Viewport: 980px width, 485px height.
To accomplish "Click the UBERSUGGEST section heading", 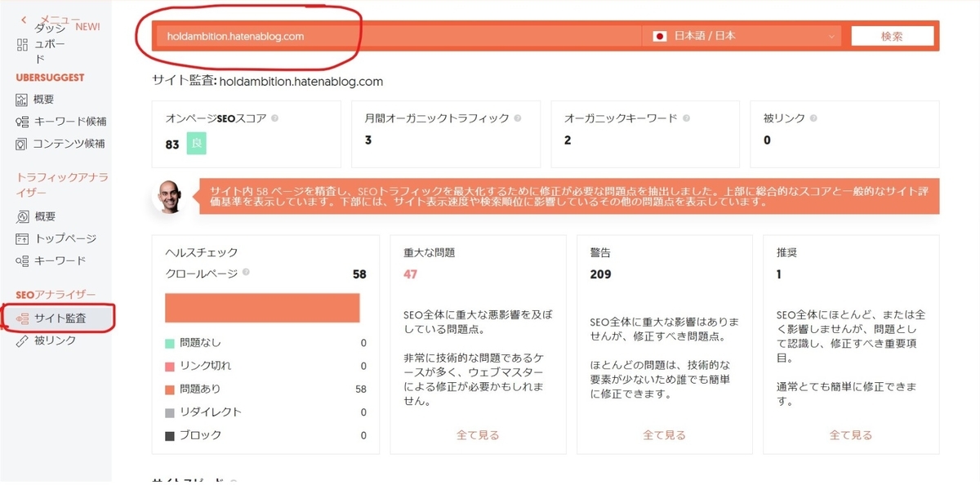I will pos(51,78).
